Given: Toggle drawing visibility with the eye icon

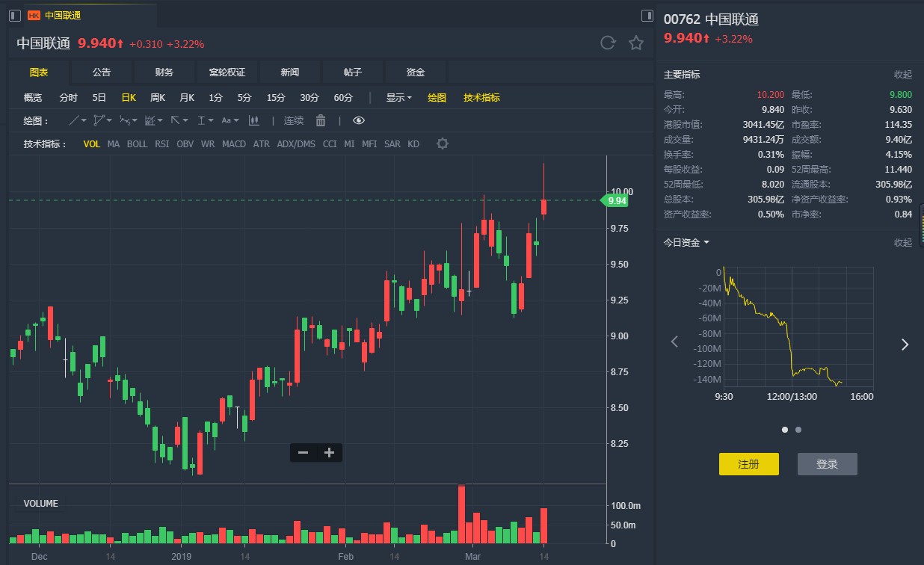Looking at the screenshot, I should pyautogui.click(x=359, y=120).
